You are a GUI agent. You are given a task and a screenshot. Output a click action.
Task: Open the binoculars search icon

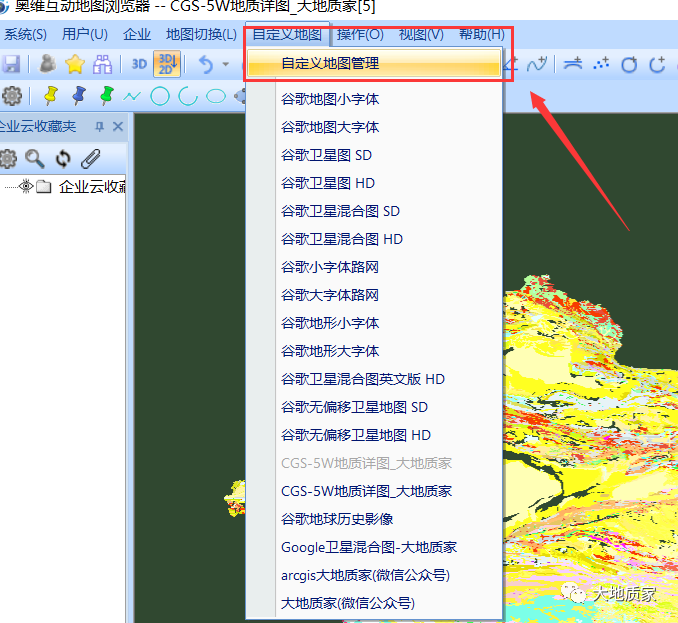102,64
